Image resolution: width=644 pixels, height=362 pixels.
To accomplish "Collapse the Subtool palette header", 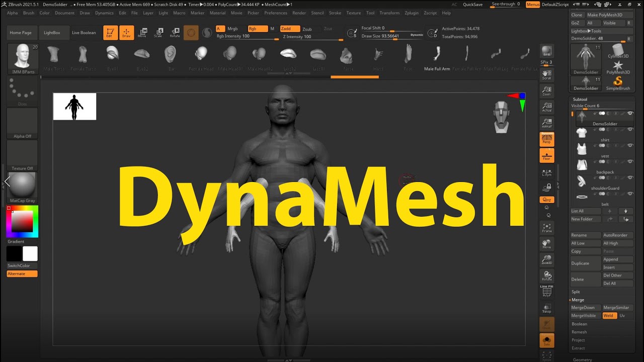I will (580, 100).
